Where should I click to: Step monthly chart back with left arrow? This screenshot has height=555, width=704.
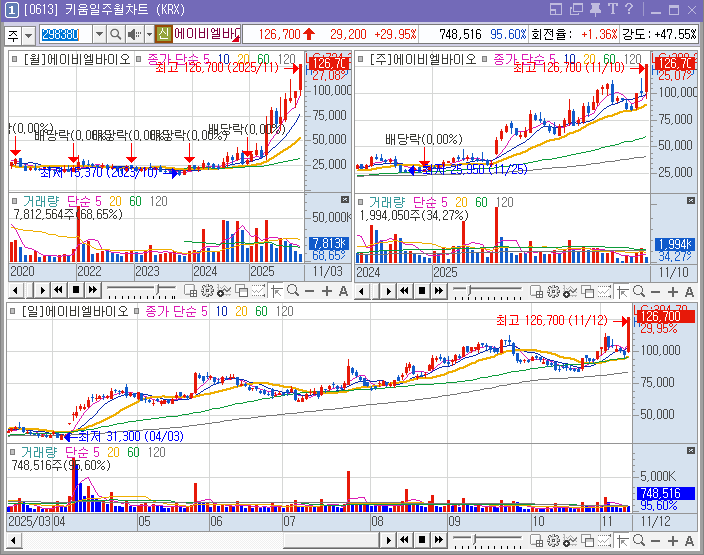coord(16,290)
